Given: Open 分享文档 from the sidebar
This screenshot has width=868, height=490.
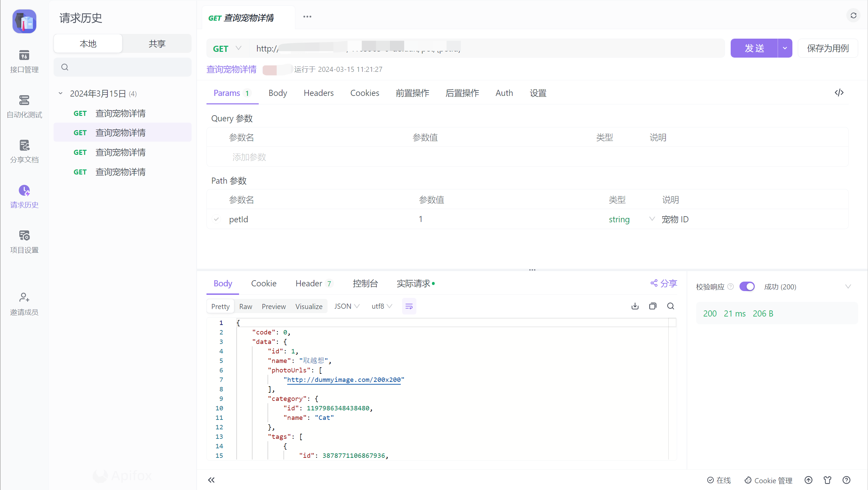Looking at the screenshot, I should (x=24, y=151).
